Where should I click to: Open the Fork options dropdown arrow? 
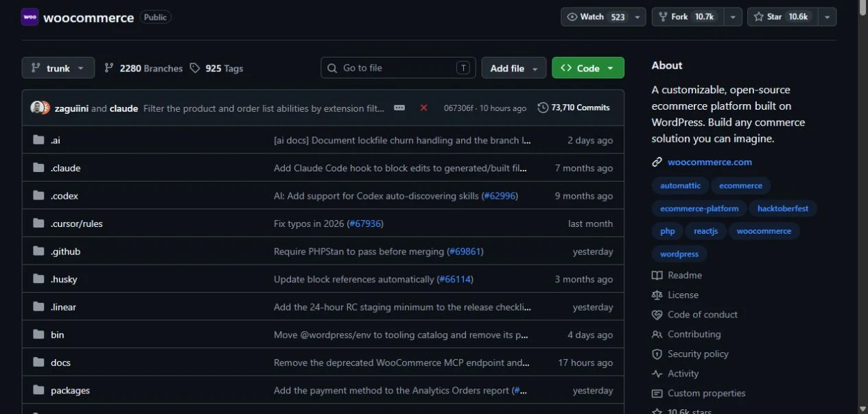coord(733,17)
